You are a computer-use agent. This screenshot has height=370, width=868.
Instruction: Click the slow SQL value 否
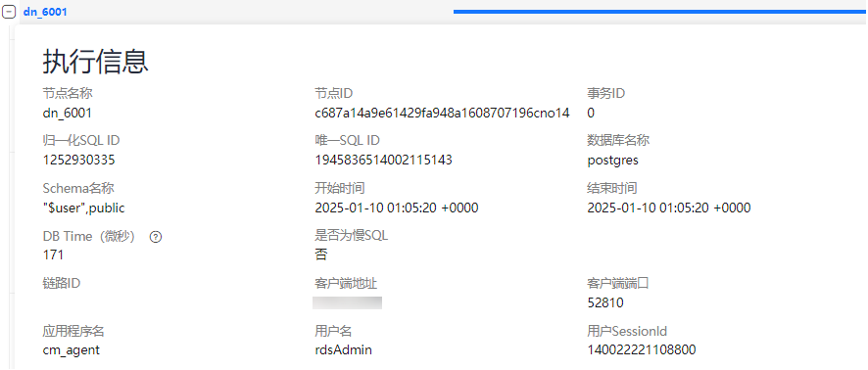(320, 254)
